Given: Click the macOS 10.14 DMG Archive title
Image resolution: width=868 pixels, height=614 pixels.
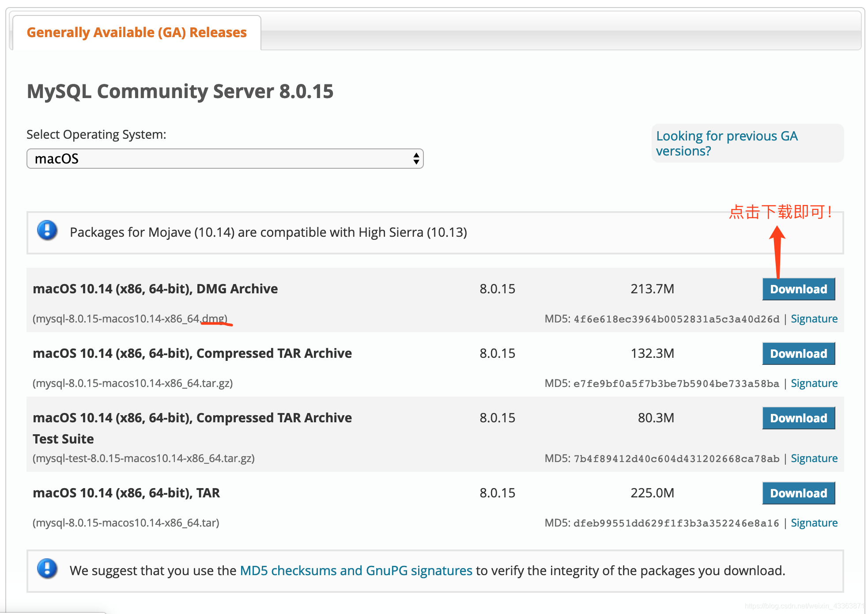Looking at the screenshot, I should pos(155,289).
